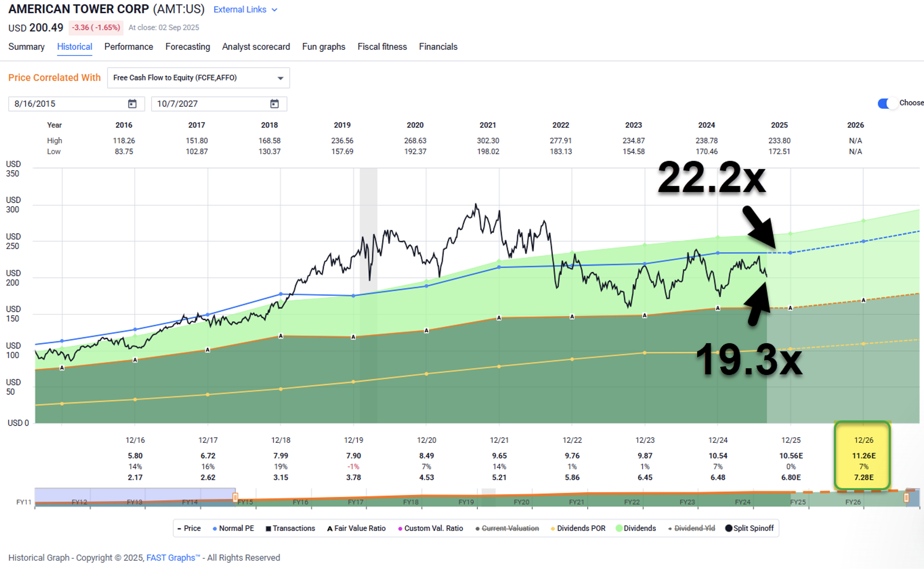Toggle the blue Choose switch
The width and height of the screenshot is (924, 573).
click(887, 103)
